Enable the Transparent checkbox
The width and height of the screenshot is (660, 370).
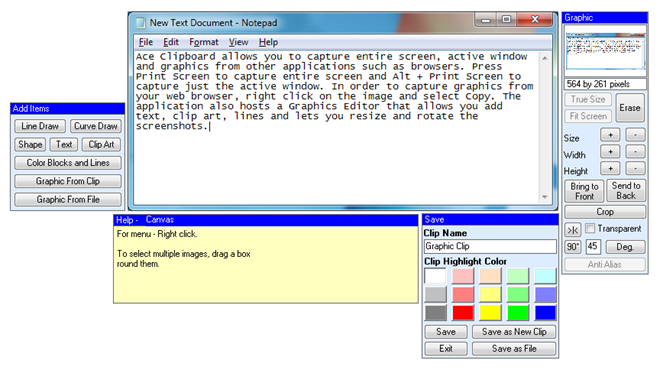point(590,229)
